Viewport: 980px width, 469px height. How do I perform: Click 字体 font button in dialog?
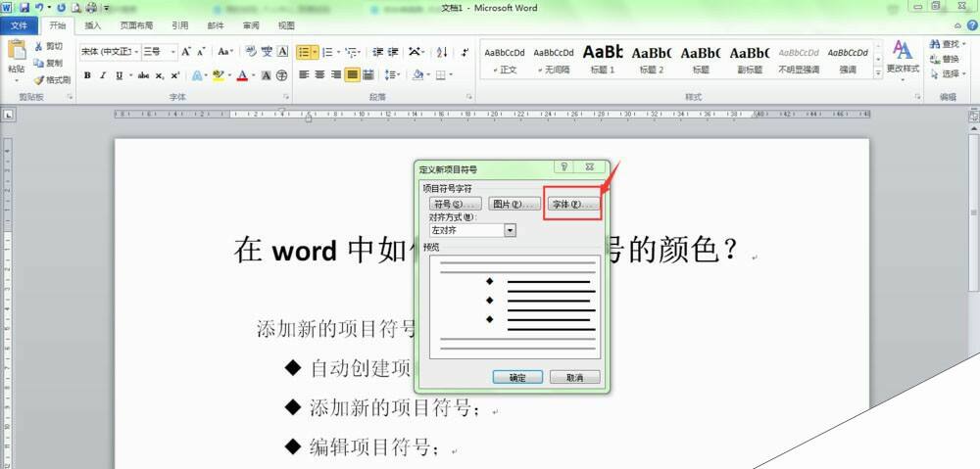click(573, 205)
